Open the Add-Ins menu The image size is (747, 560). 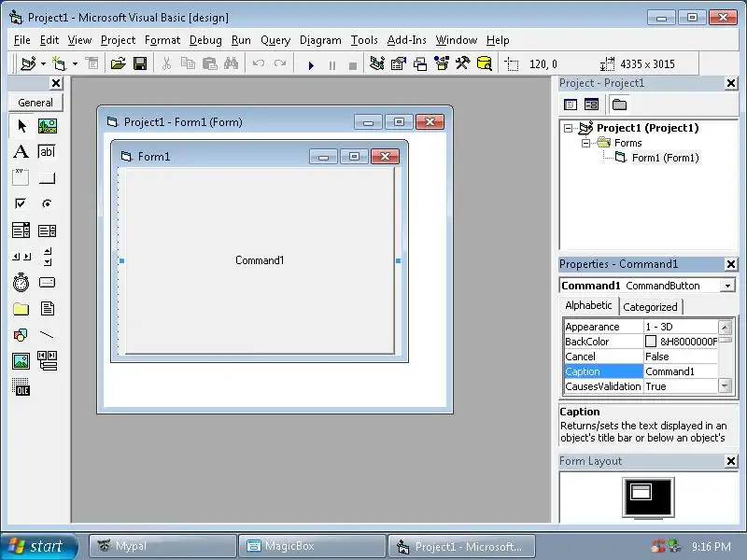click(406, 40)
